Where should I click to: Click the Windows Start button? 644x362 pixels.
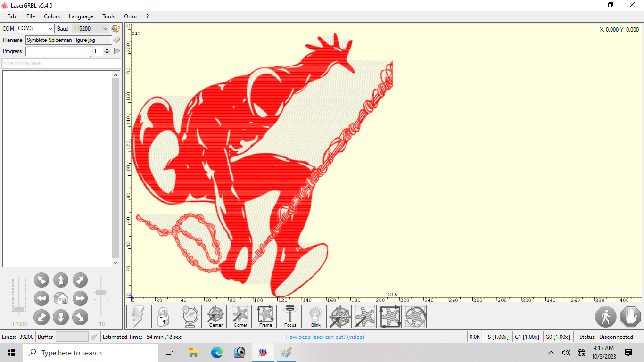(11, 353)
